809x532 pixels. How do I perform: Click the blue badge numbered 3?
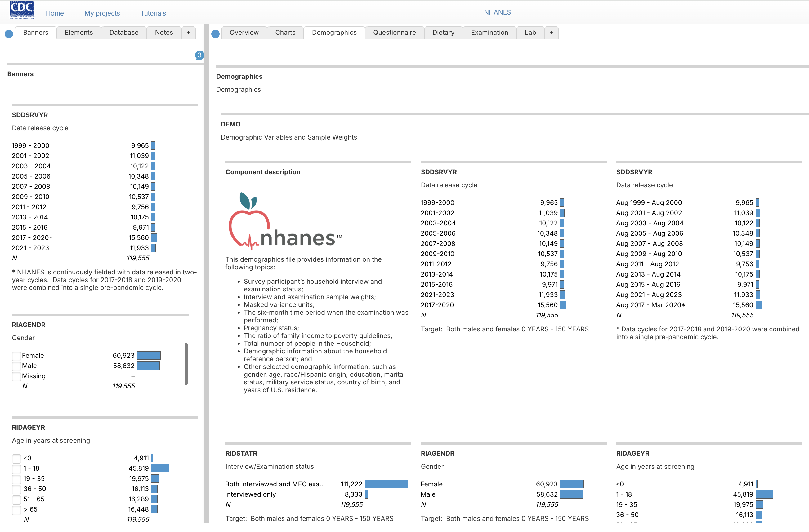click(x=199, y=55)
